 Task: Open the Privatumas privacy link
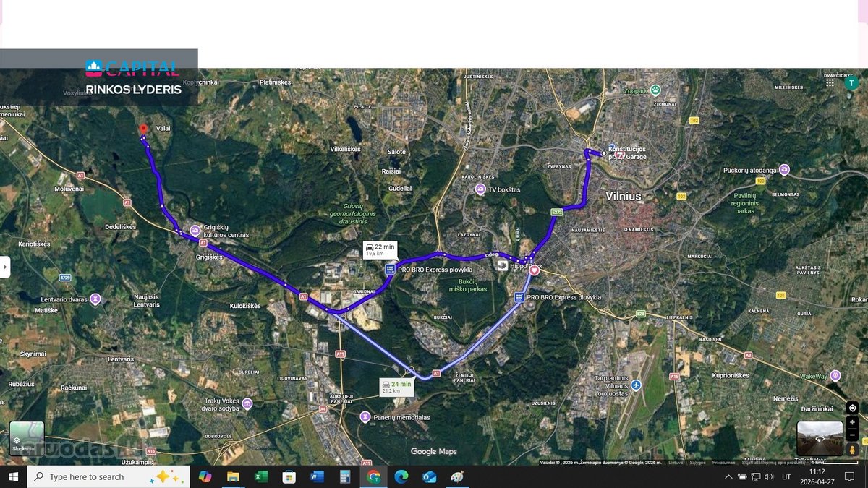723,462
